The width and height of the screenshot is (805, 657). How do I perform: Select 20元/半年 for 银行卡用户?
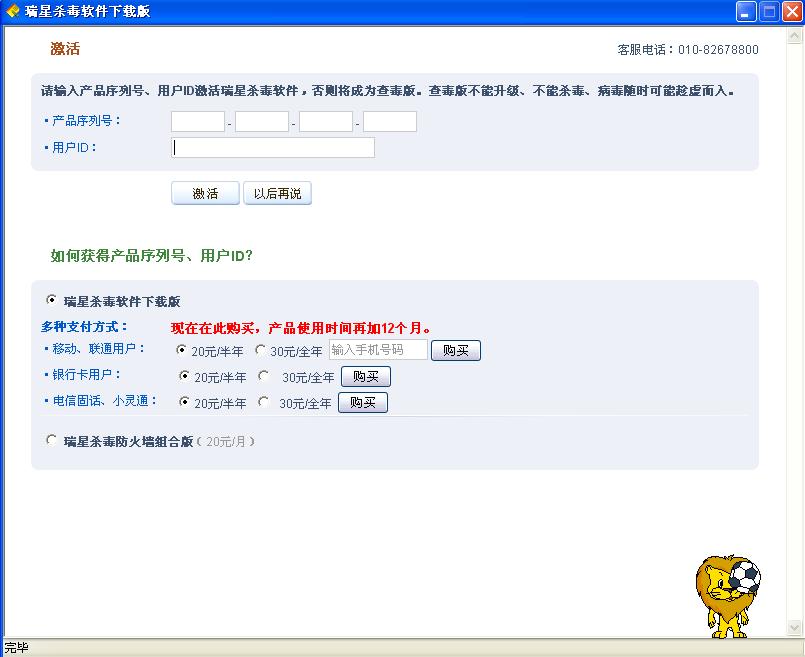pos(184,376)
